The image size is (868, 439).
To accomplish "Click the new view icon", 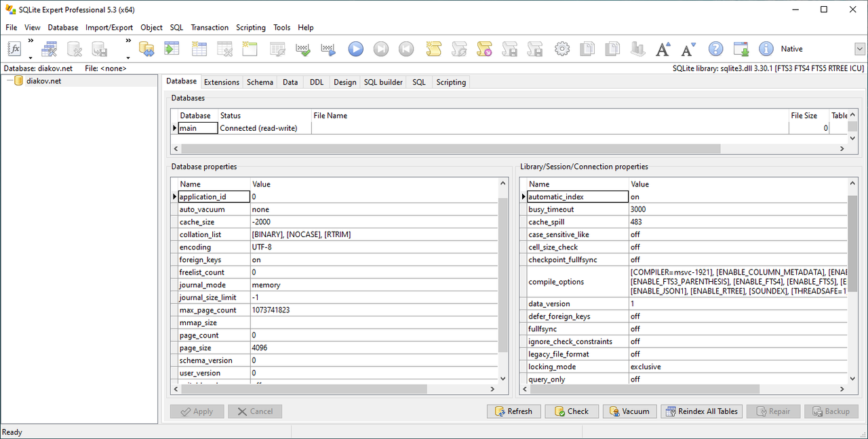I will tap(250, 49).
